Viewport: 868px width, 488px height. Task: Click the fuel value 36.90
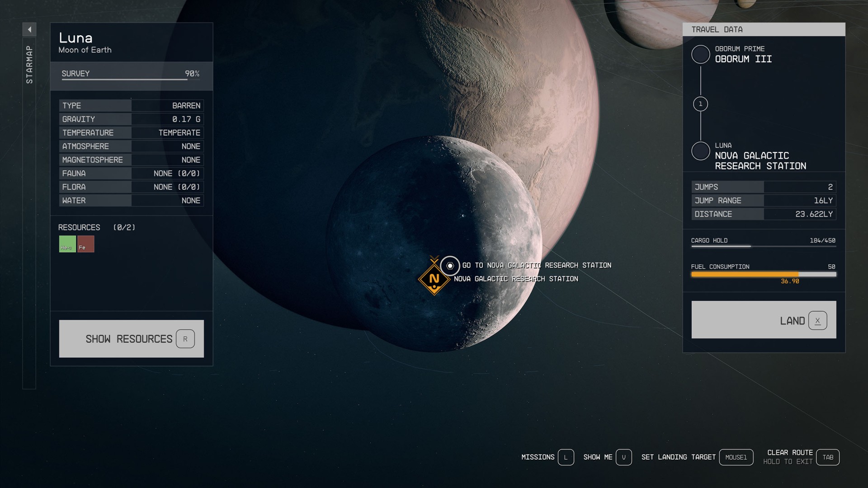(790, 281)
